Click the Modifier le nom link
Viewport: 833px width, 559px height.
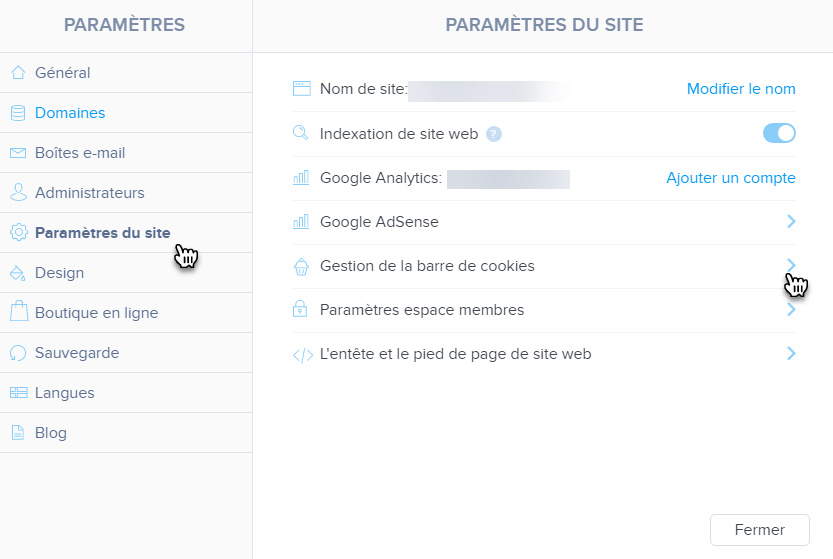pyautogui.click(x=741, y=89)
